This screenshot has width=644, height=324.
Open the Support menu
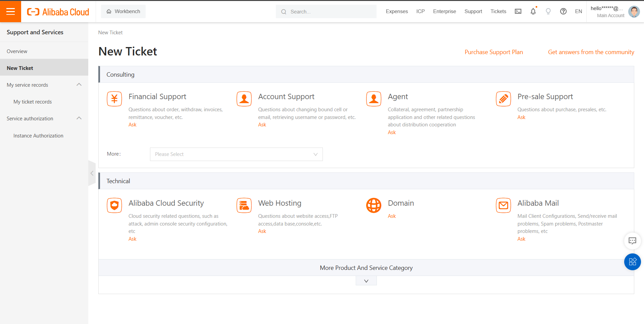point(473,11)
